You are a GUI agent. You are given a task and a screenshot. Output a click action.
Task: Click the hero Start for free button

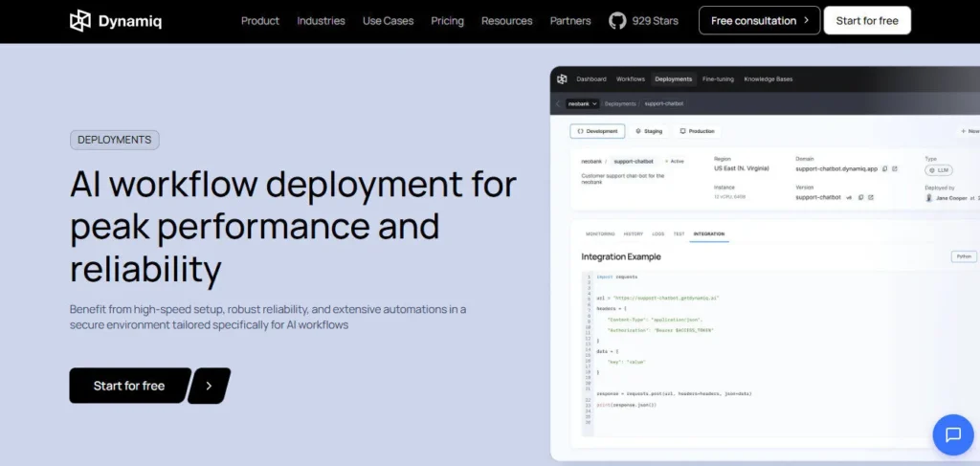click(x=129, y=386)
